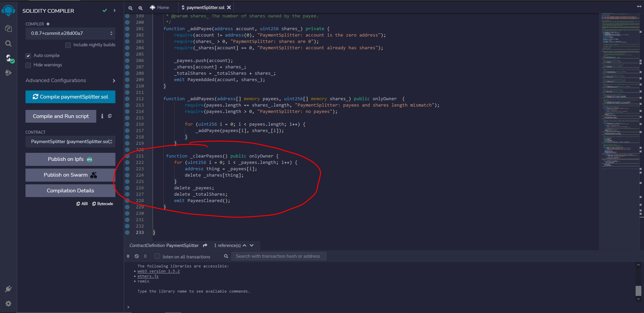This screenshot has width=644, height=313.
Task: Open the PaymentSplitter contract dropdown
Action: pyautogui.click(x=70, y=142)
